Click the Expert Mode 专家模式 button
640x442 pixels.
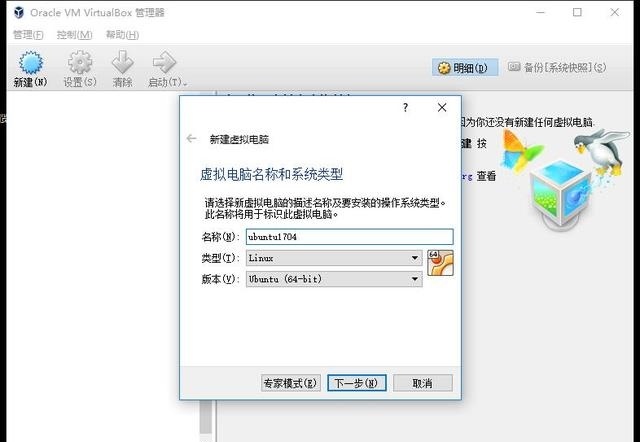(x=291, y=383)
